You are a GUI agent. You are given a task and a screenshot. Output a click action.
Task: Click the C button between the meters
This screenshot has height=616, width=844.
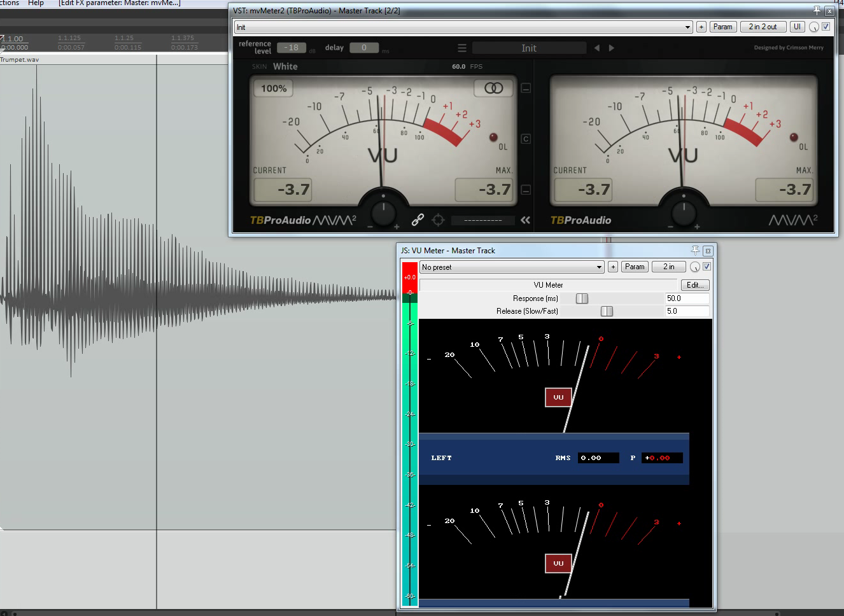point(526,139)
